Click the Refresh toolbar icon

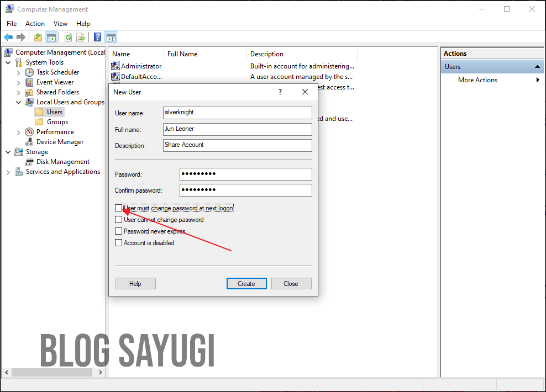[69, 37]
